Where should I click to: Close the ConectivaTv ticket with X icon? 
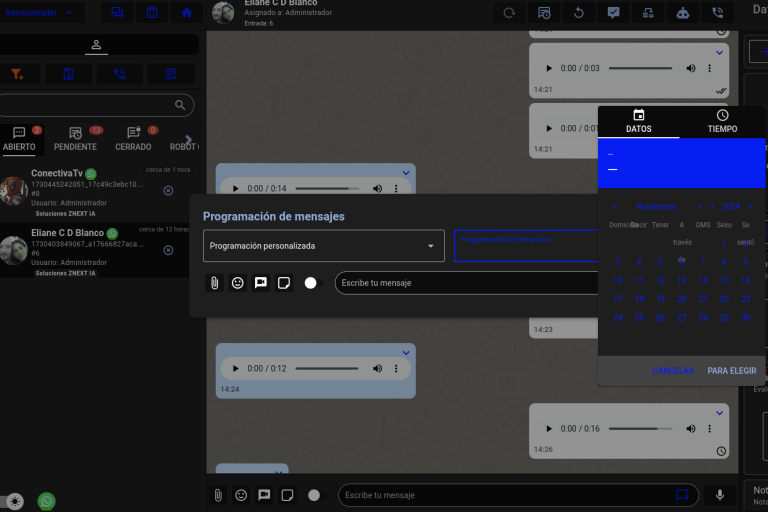168,191
